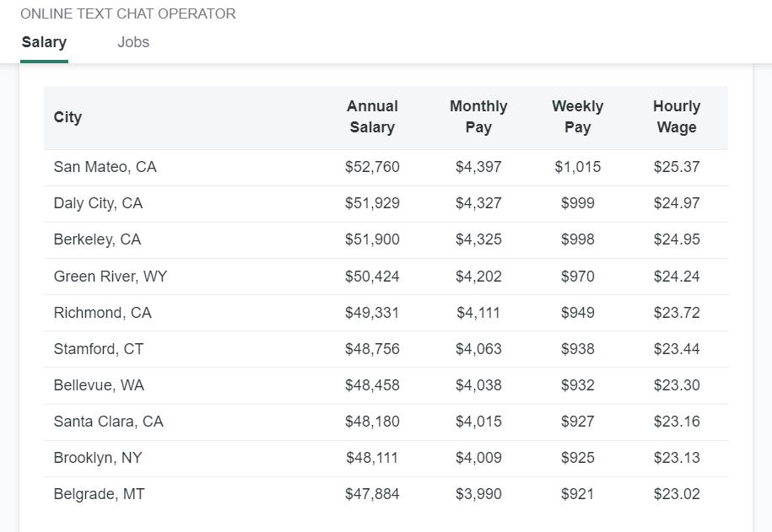Screen dimensions: 772x532
Task: Switch to the Jobs tab
Action: pyautogui.click(x=133, y=42)
